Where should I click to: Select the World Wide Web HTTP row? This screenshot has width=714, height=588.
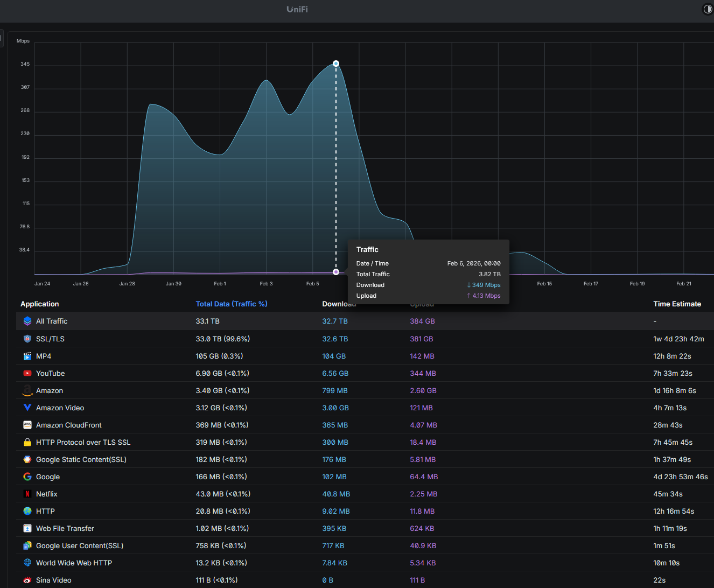tap(365, 563)
